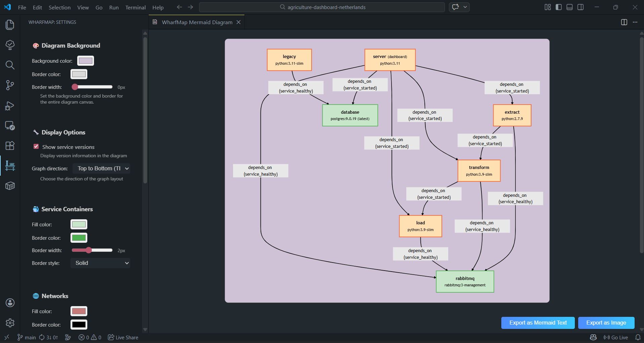Pick the Diagram Background color swatch
Viewport: 644px width, 343px height.
click(86, 61)
